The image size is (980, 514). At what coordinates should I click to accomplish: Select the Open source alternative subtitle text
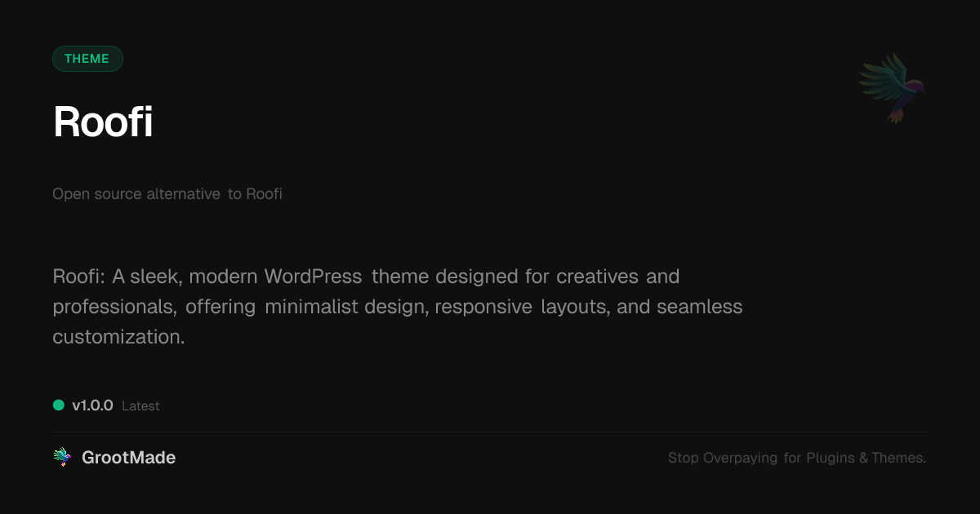pos(167,193)
